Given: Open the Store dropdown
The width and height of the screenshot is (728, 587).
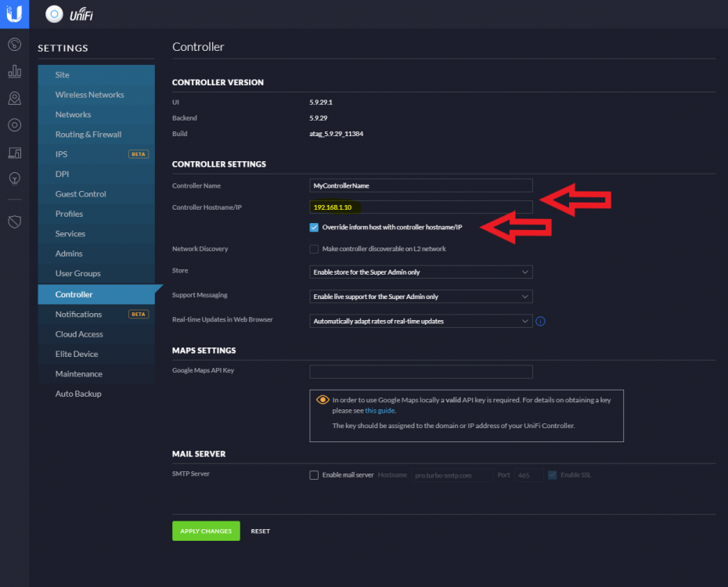Looking at the screenshot, I should tap(420, 272).
